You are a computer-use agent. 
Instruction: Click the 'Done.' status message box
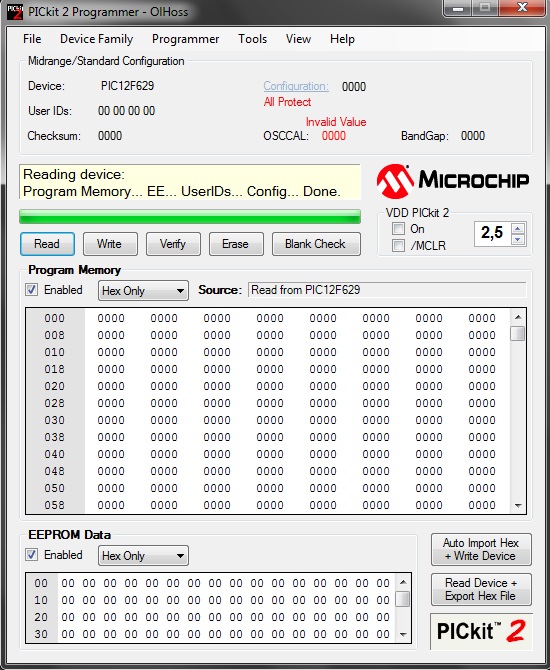[190, 182]
